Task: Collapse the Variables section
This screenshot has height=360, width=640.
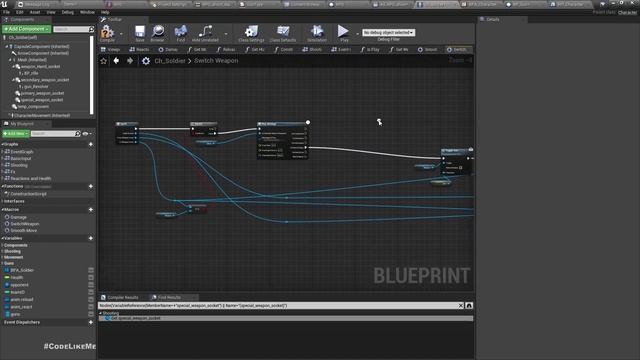Action: pyautogui.click(x=2, y=238)
